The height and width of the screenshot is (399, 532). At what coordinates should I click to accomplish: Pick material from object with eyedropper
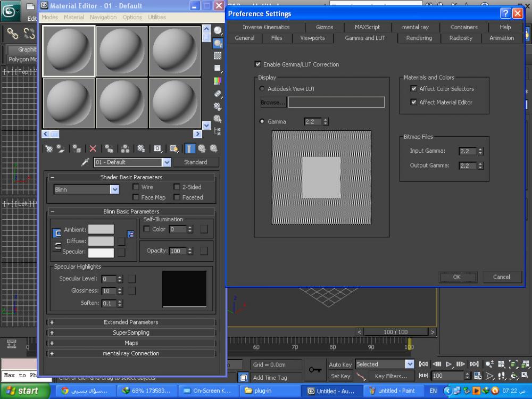click(x=84, y=162)
